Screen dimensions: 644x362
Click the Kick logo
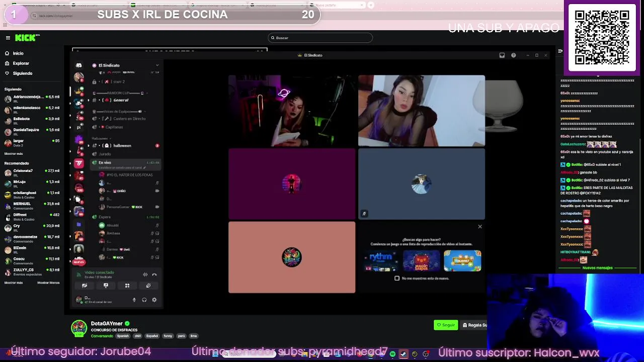pyautogui.click(x=27, y=38)
